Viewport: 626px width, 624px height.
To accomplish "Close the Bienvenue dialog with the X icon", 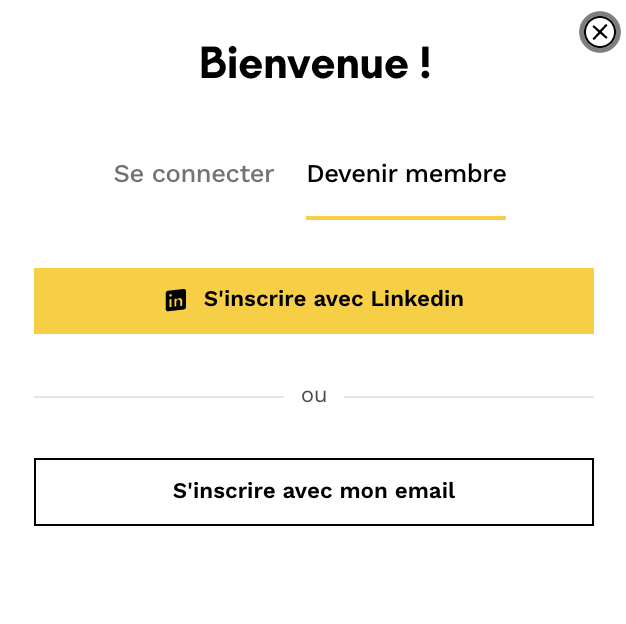I will point(599,32).
